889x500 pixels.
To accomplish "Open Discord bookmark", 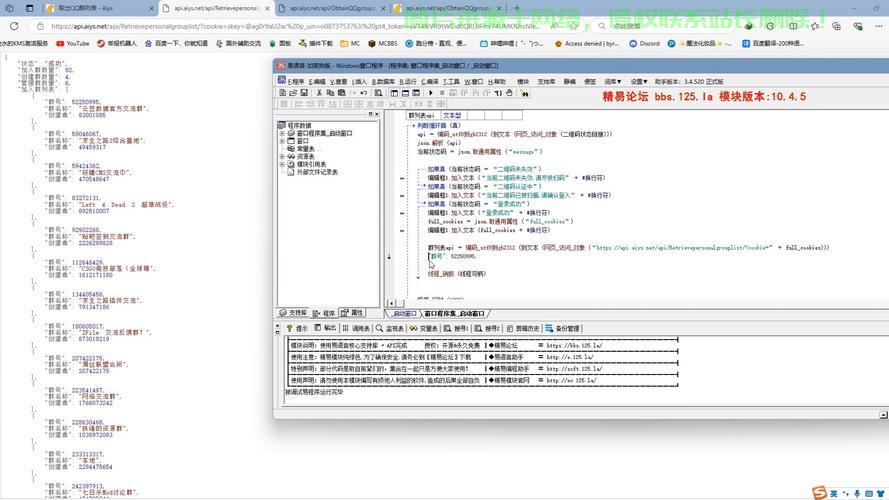I will tap(644, 43).
